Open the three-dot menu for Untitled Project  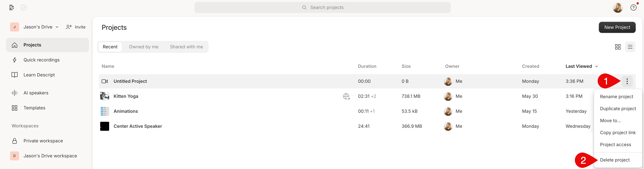click(627, 81)
